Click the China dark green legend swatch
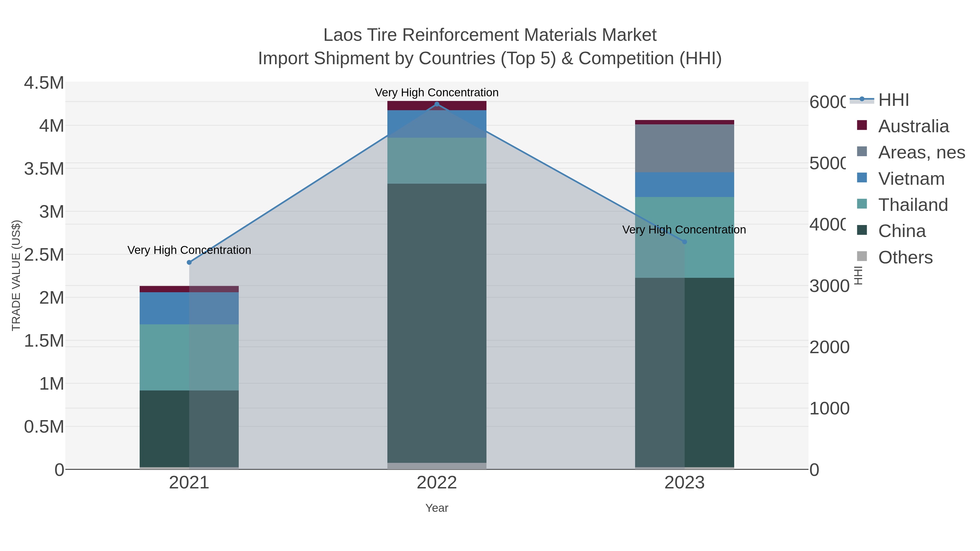980x551 pixels. click(862, 230)
